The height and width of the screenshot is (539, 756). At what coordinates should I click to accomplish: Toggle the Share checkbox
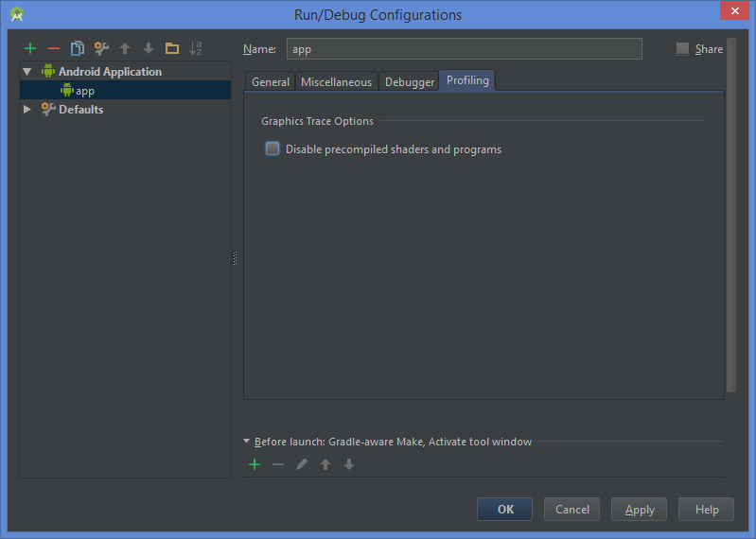tap(682, 48)
